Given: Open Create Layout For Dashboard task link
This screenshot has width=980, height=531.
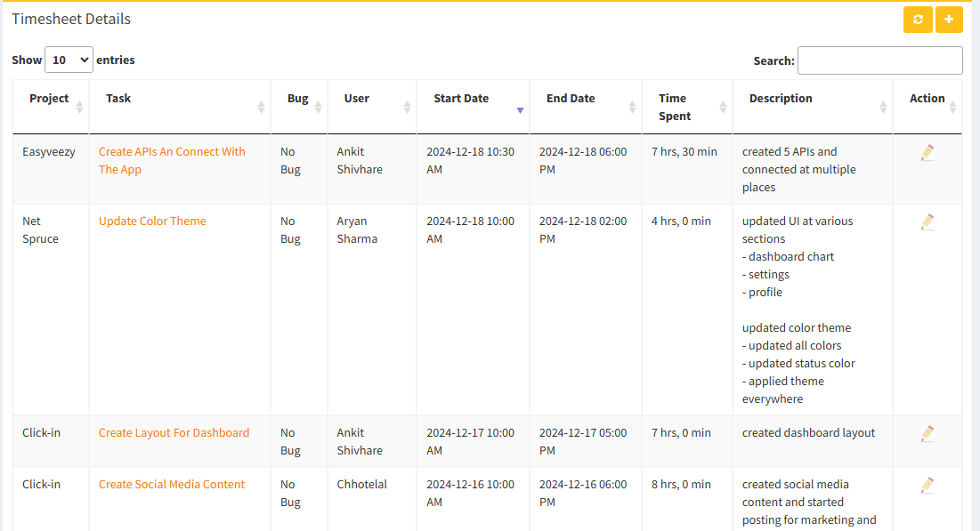Looking at the screenshot, I should [174, 433].
